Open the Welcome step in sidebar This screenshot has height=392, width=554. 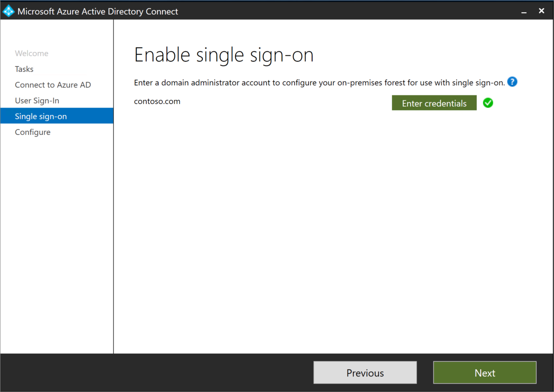click(x=32, y=53)
